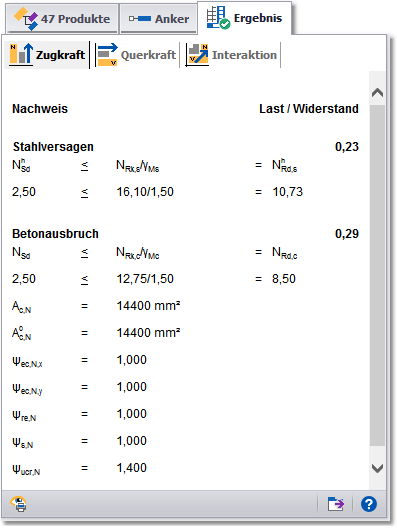Viewport: 397px width, 528px height.
Task: Click the Interaktion diagram icon
Action: 198,54
